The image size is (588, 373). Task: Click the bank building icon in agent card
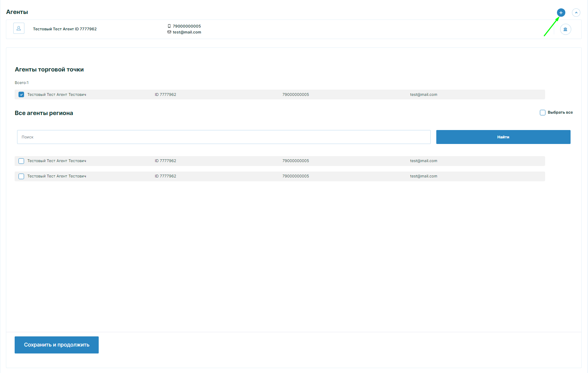coord(565,29)
